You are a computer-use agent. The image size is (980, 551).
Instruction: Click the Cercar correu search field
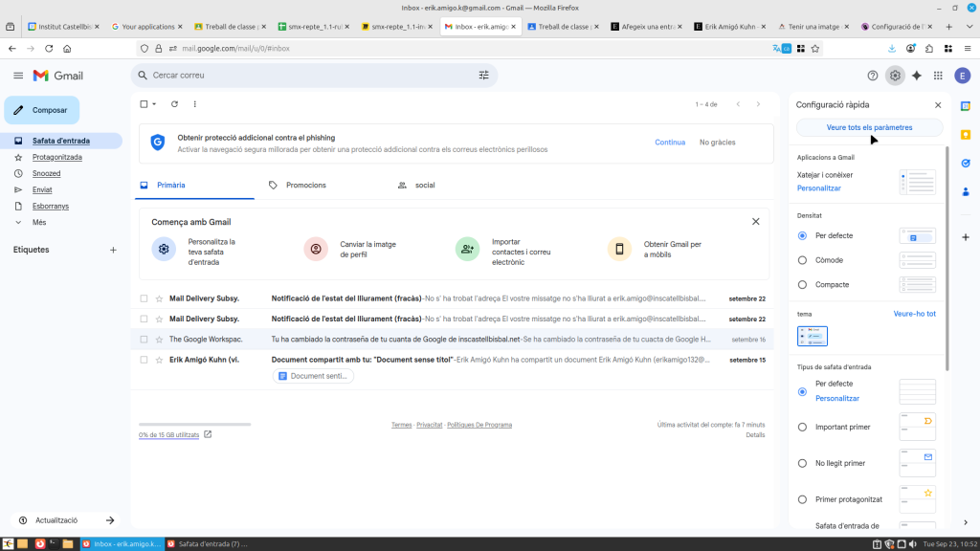pos(306,76)
